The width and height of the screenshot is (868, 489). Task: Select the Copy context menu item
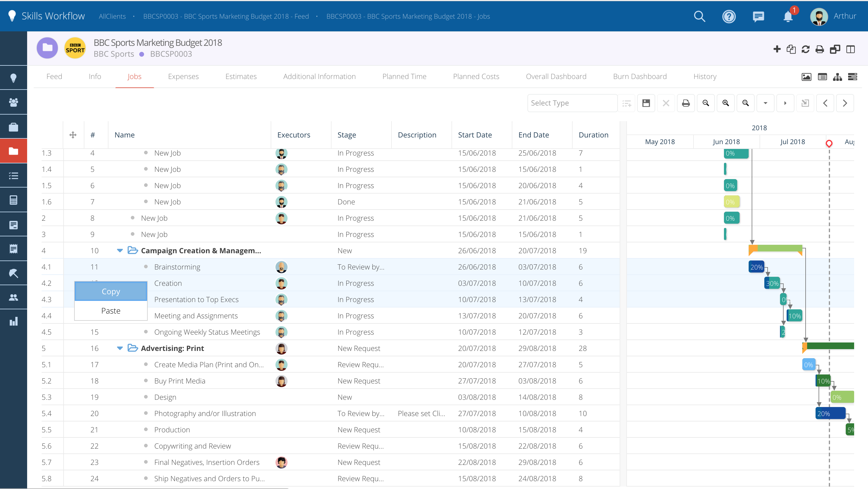coord(110,291)
